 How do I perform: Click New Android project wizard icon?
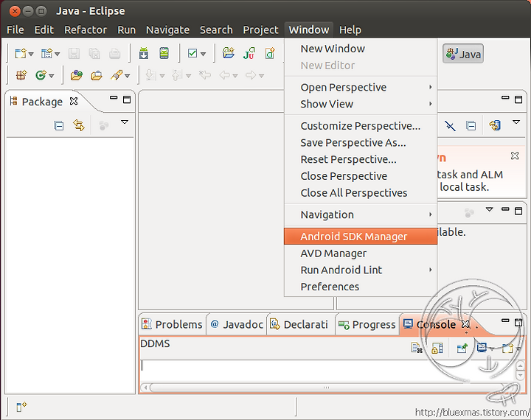[x=228, y=53]
